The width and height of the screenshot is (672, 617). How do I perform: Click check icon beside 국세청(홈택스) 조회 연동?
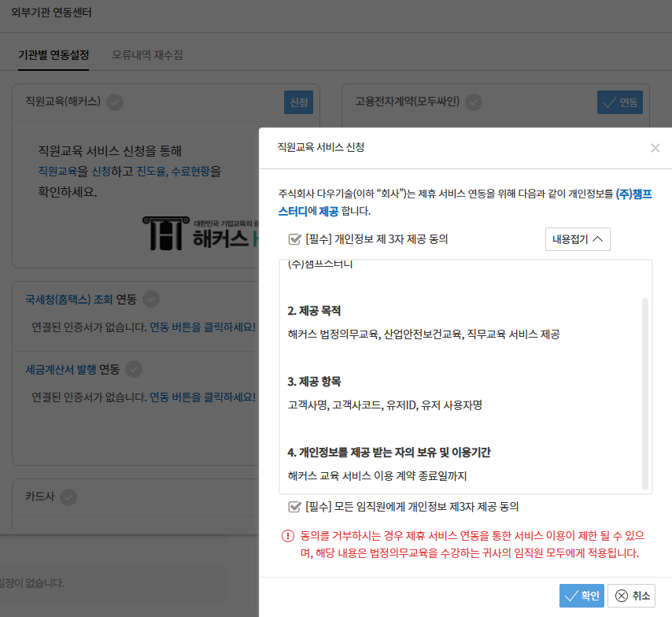(x=151, y=299)
